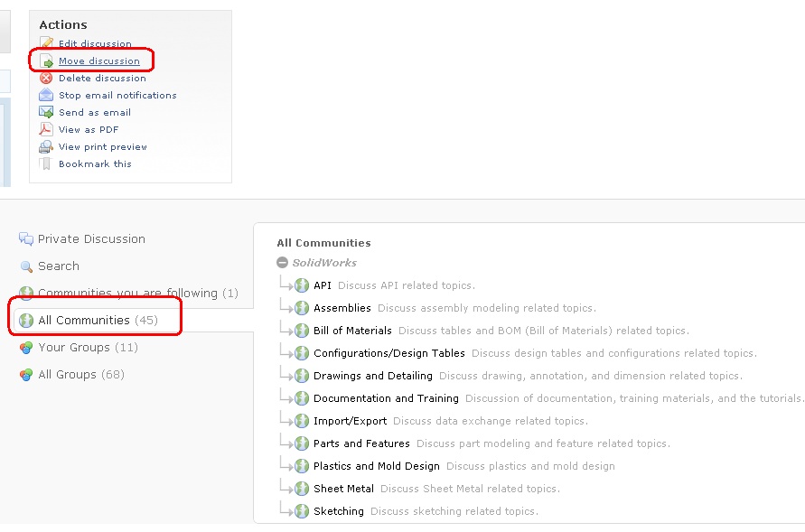
Task: Click the Bookmark this ribbon icon
Action: click(46, 163)
